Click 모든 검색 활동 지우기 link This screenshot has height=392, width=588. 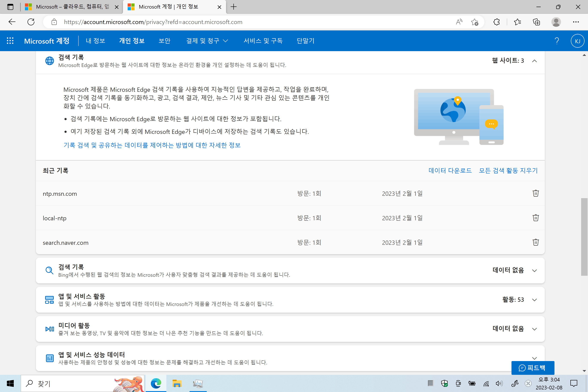tap(508, 170)
